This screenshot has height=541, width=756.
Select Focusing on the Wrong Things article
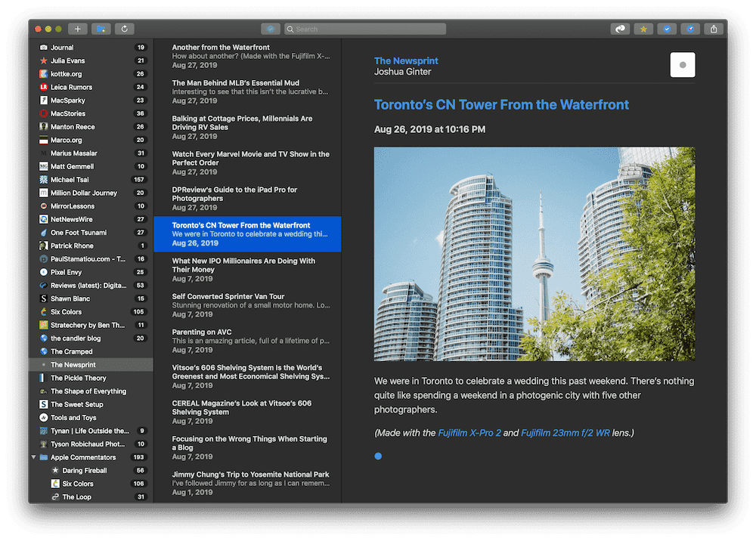247,448
